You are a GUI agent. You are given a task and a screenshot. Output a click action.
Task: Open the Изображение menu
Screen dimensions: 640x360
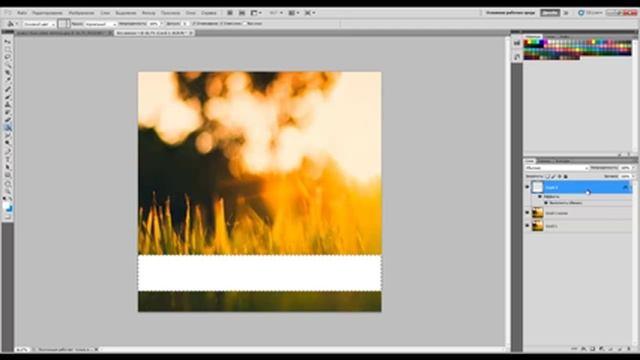[81, 13]
